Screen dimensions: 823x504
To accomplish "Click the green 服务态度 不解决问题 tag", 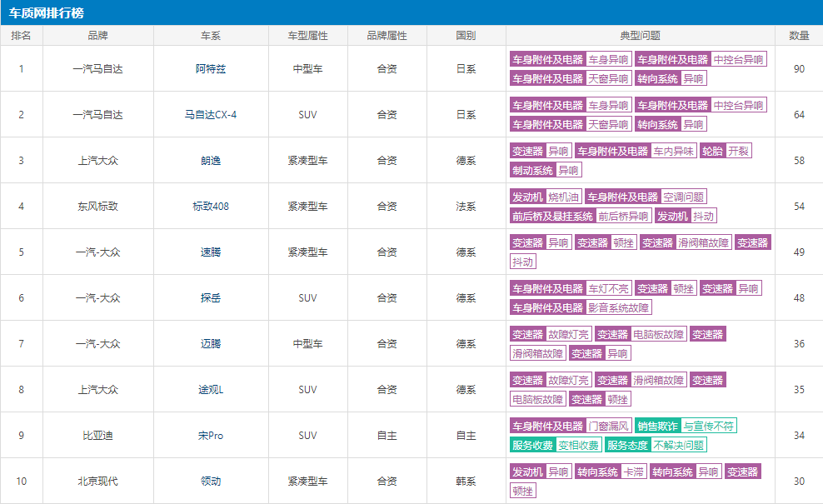I will (x=656, y=445).
